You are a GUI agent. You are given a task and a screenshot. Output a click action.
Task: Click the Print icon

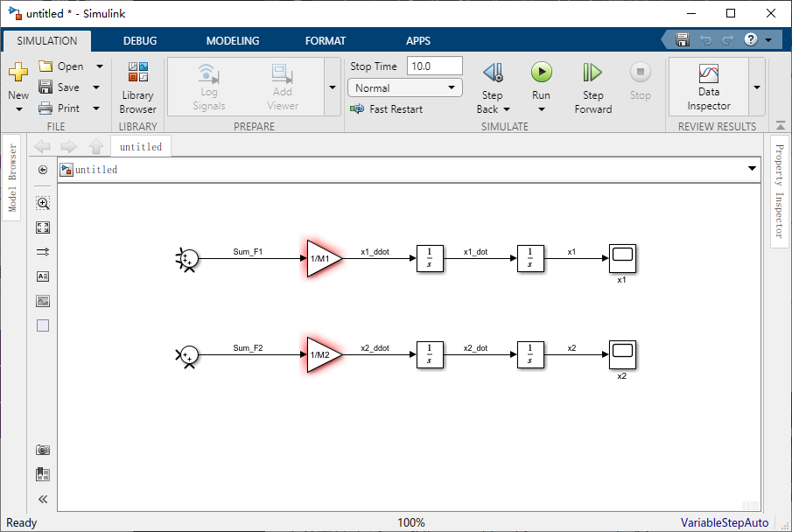[46, 108]
